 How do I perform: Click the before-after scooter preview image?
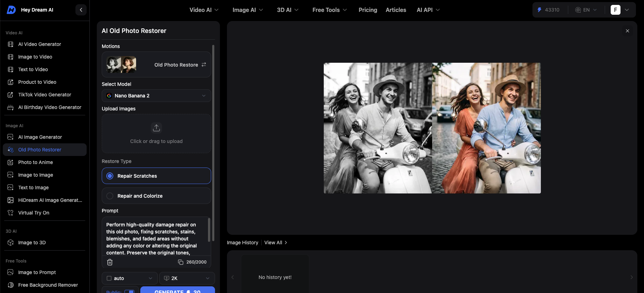432,128
